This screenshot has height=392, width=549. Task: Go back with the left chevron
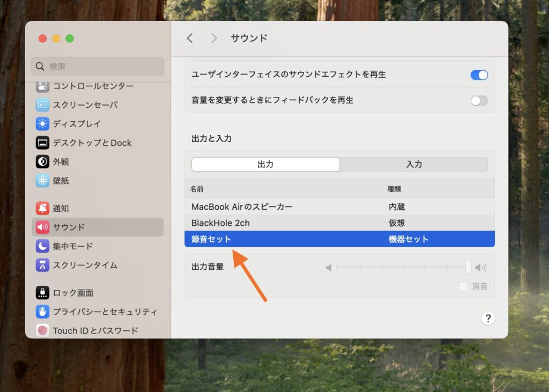190,38
